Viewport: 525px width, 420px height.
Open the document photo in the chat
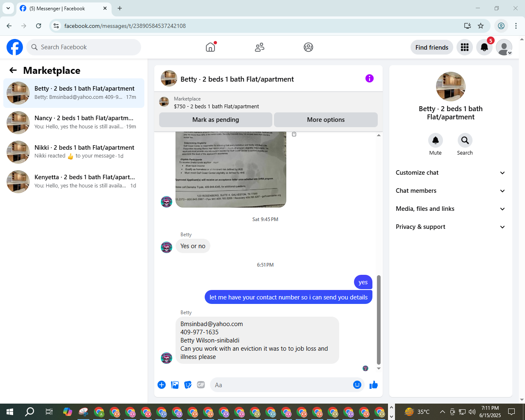[231, 169]
